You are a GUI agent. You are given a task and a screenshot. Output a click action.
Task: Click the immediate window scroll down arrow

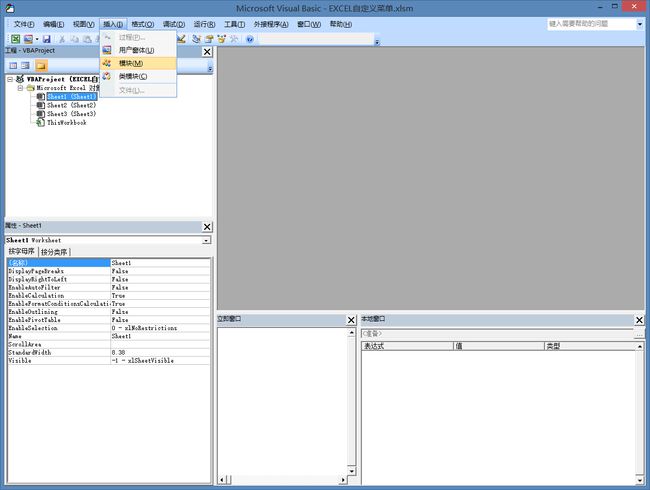(352, 471)
